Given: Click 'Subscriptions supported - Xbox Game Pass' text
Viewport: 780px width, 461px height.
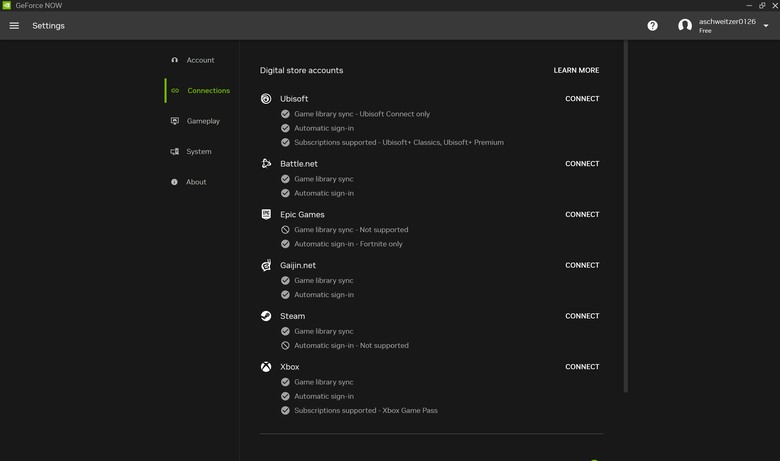Looking at the screenshot, I should point(366,410).
